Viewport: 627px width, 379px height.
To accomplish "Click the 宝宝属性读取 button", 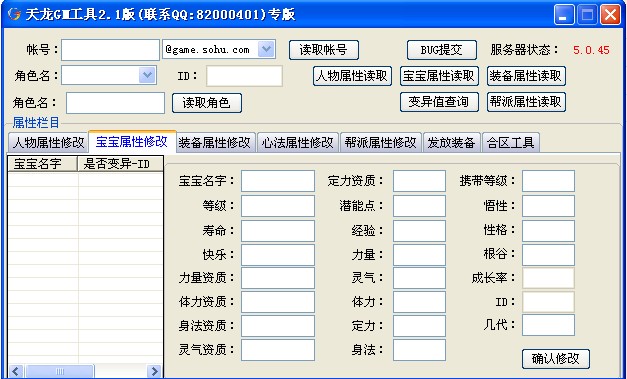I will (x=439, y=76).
